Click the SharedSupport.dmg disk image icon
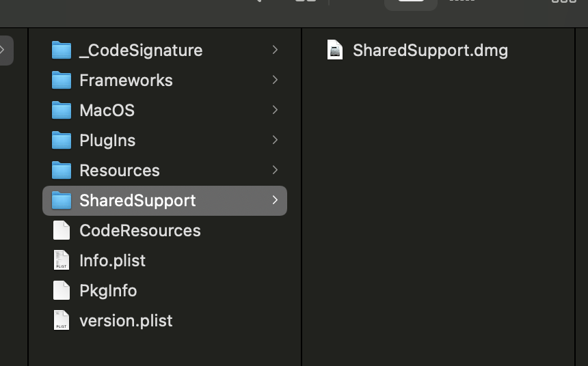The height and width of the screenshot is (366, 588). coord(335,51)
